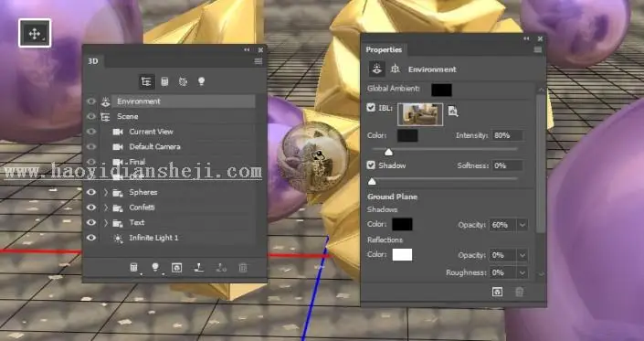Click the IBL Intensity slider handle
The image size is (644, 341).
[388, 153]
